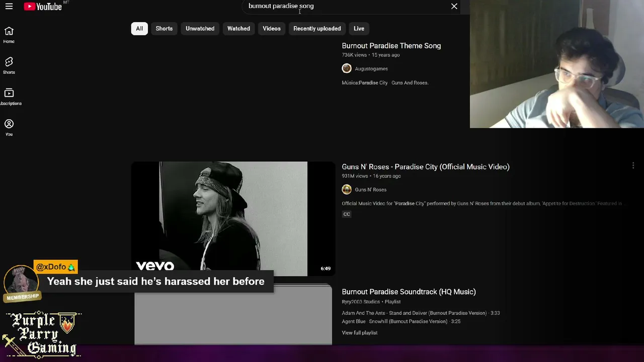The height and width of the screenshot is (362, 644).
Task: Play the Guns N' Roses Paradise City thumbnail
Action: point(233,219)
